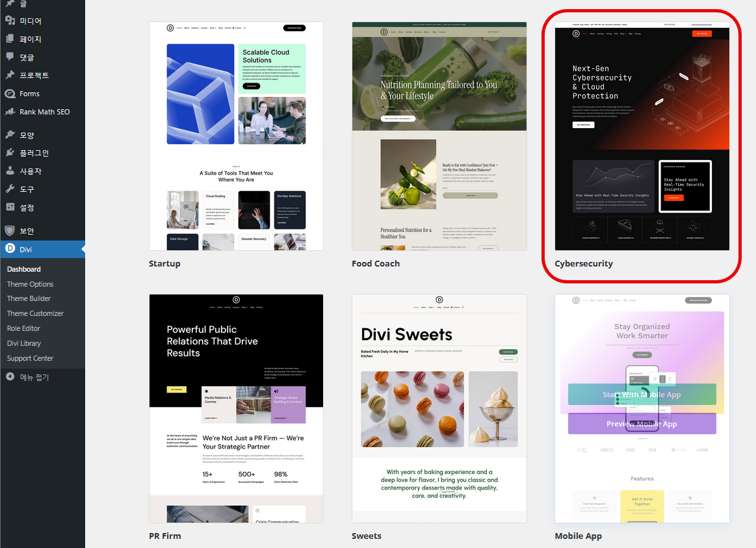Image resolution: width=756 pixels, height=548 pixels.
Task: Click the 페이지 pages icon
Action: pyautogui.click(x=10, y=38)
